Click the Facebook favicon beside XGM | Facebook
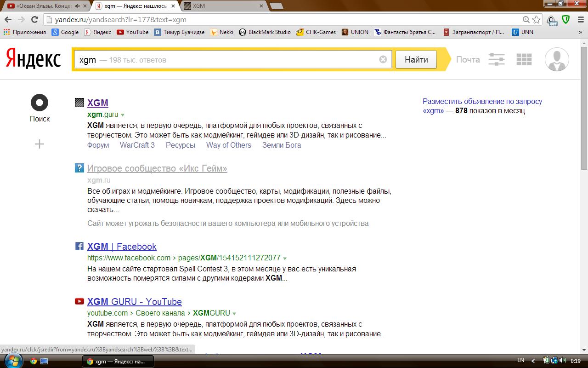This screenshot has height=368, width=588. 79,246
